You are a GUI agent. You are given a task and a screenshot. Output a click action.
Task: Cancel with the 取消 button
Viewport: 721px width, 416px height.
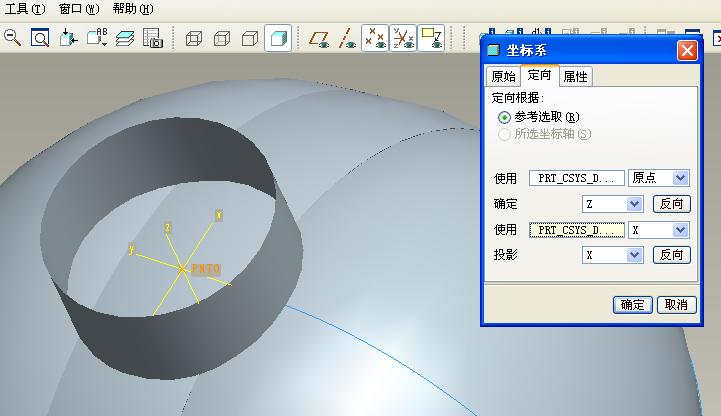point(676,305)
